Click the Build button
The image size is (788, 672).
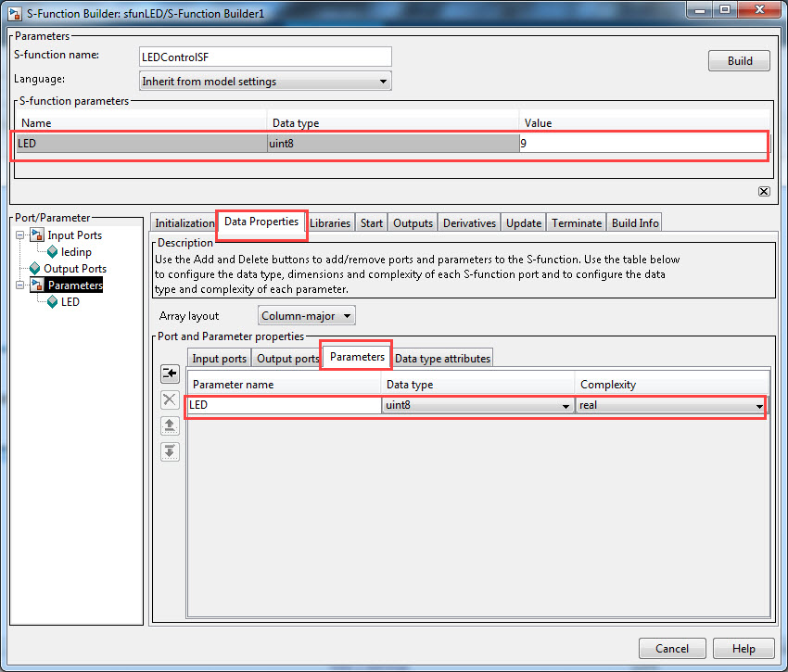(739, 60)
